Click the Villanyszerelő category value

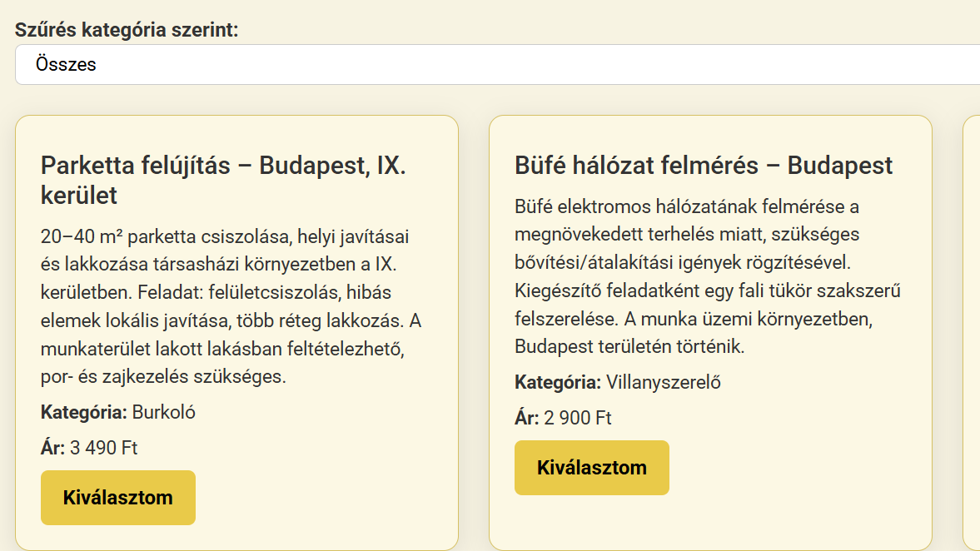663,383
